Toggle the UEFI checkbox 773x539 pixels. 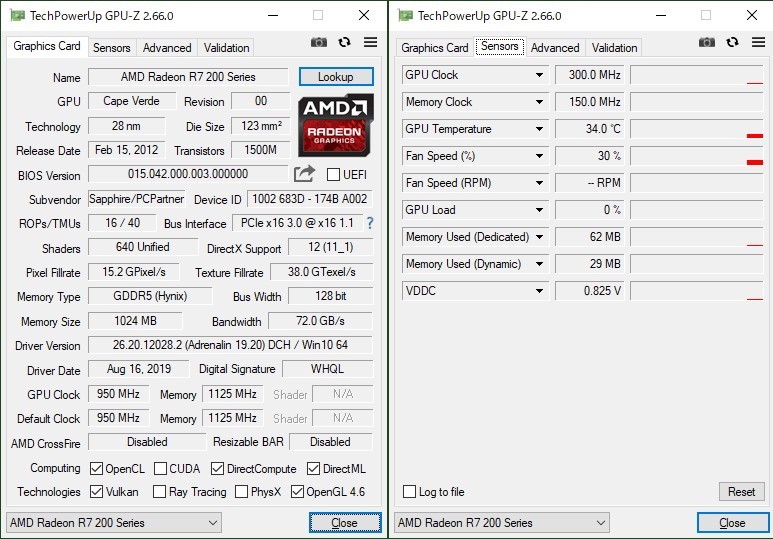(333, 175)
